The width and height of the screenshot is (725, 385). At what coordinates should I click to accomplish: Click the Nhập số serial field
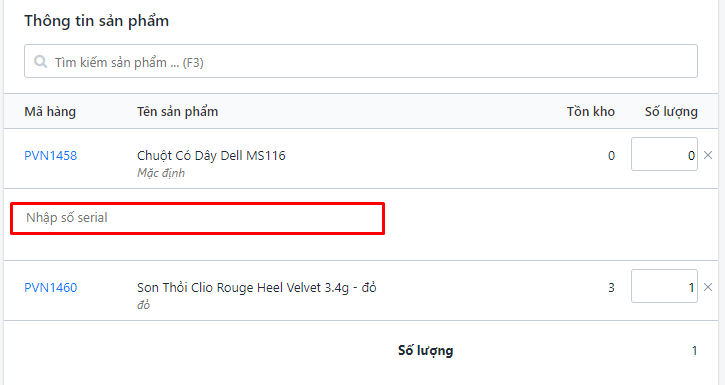(197, 218)
